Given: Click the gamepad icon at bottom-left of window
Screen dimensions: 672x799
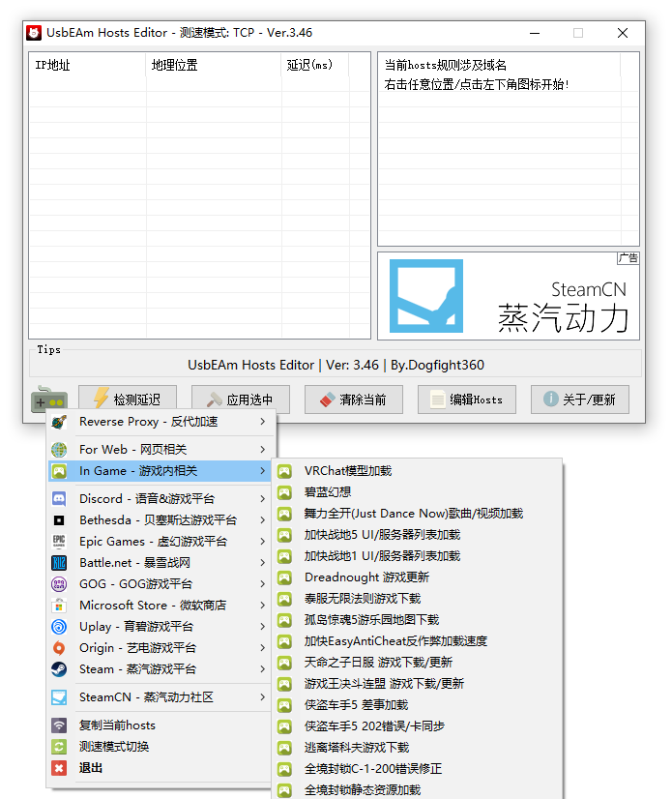Looking at the screenshot, I should [x=49, y=399].
